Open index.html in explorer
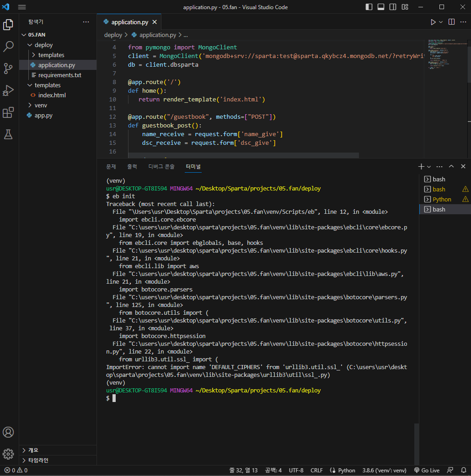Viewport: 471px width, 476px height. 58,95
